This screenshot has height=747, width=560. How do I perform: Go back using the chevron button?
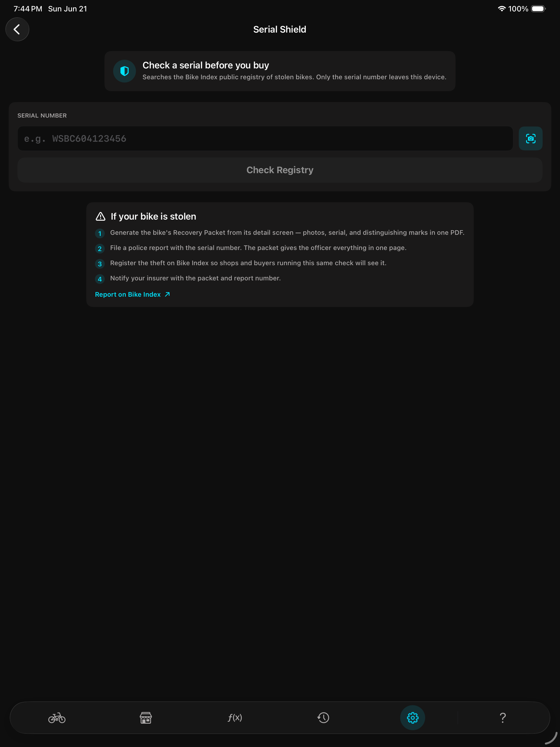pos(17,29)
